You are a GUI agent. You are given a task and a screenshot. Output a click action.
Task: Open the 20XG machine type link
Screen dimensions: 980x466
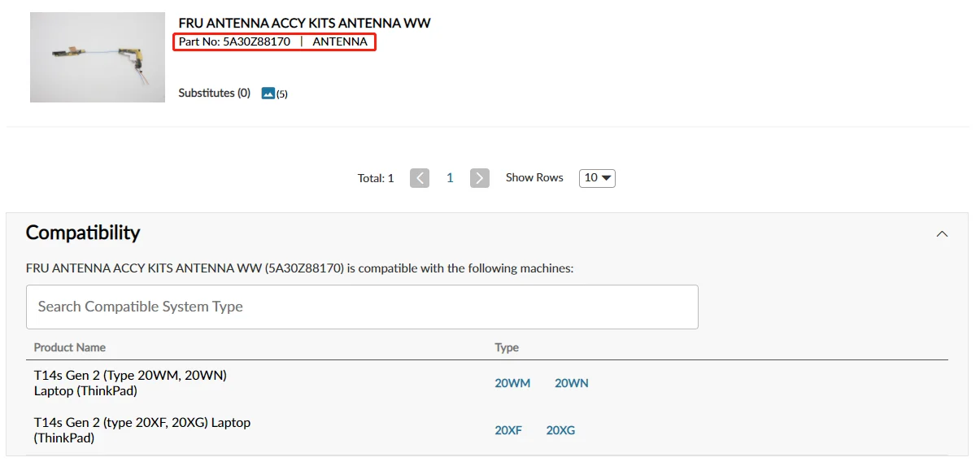point(560,430)
